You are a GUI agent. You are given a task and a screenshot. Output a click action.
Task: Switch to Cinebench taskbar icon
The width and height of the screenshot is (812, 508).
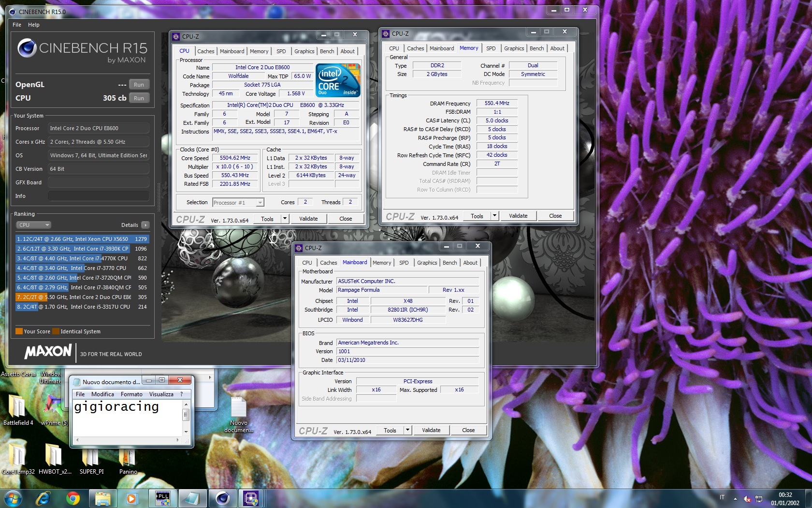click(x=222, y=498)
